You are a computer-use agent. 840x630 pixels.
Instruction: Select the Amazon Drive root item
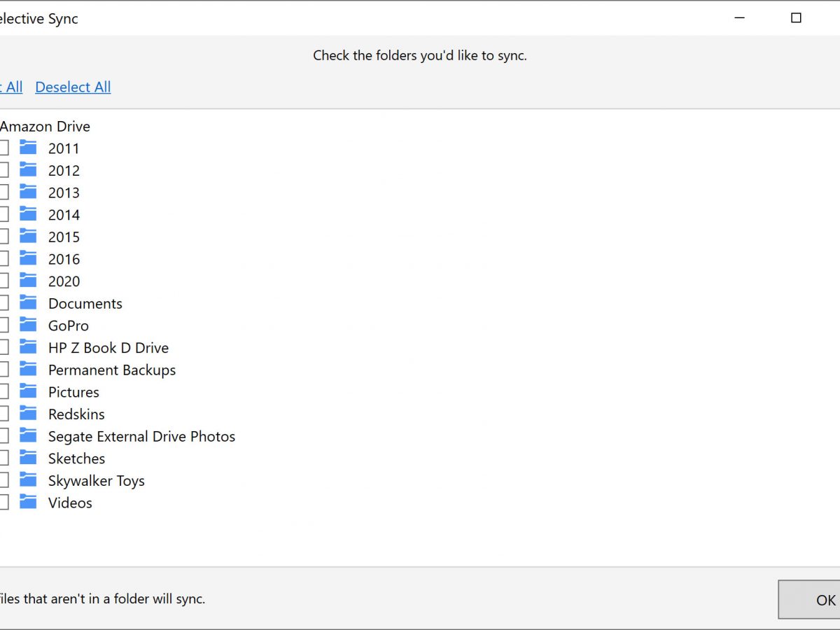45,127
